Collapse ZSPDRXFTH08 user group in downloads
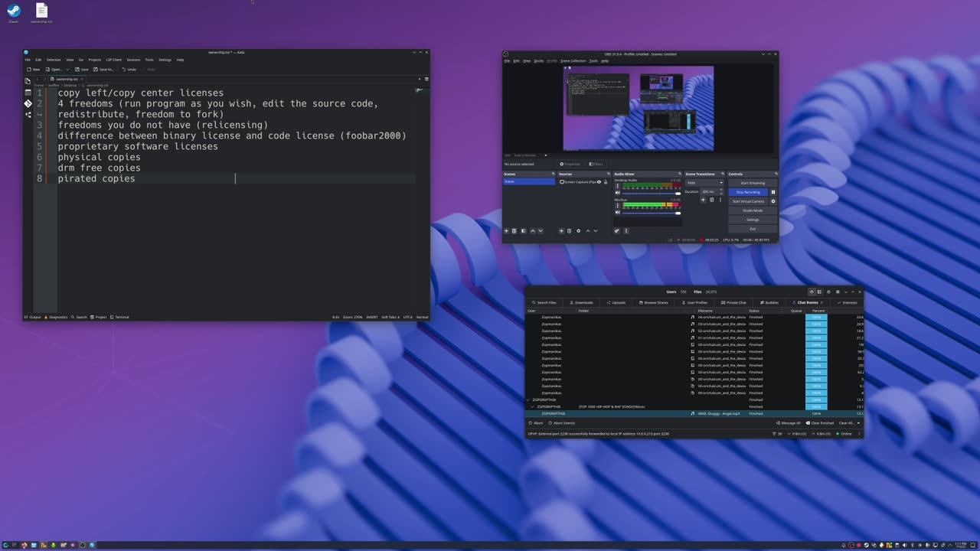The height and width of the screenshot is (551, 980). click(528, 399)
